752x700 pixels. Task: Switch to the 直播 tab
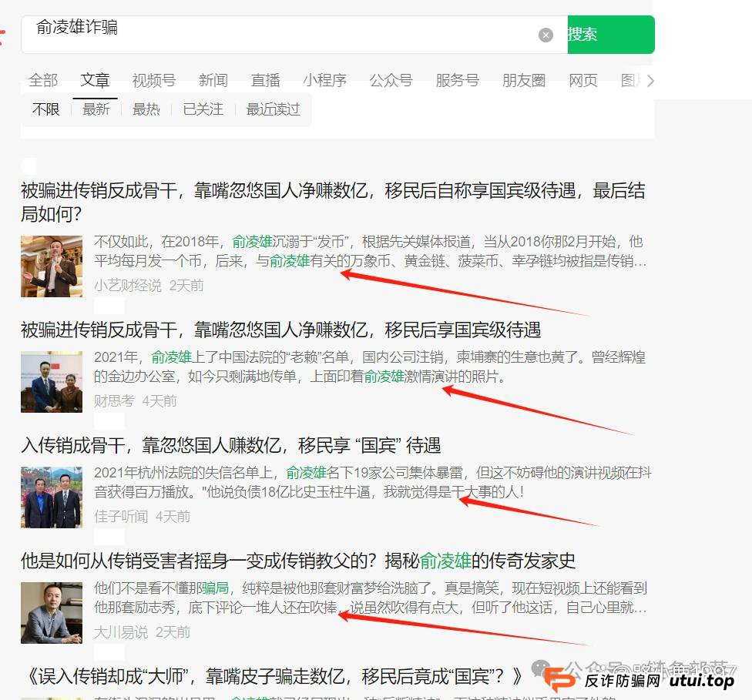pos(265,80)
